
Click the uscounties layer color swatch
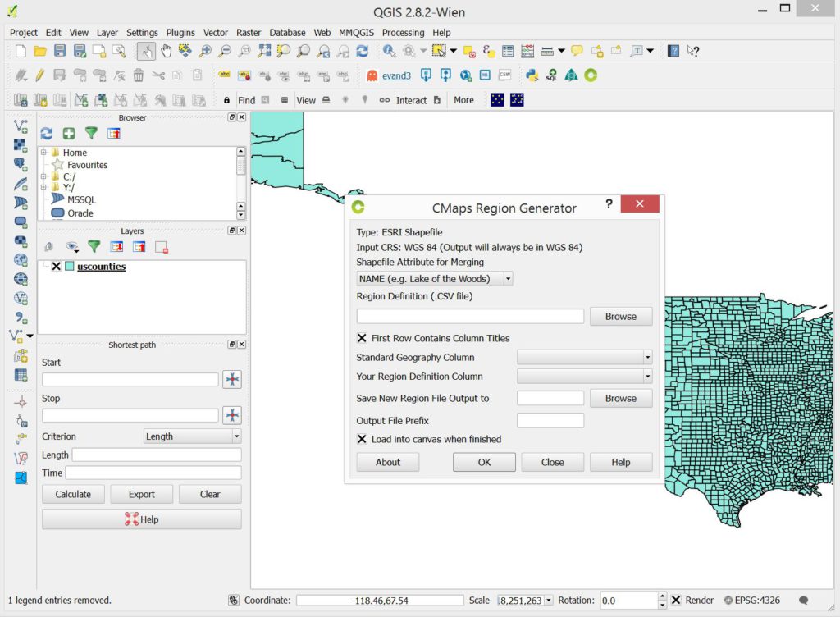pos(70,266)
